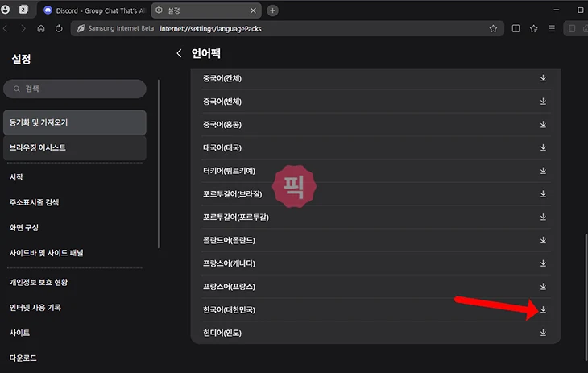Screen dimensions: 588x373
Task: Download the 힌디어(인도) language pack
Action: coord(543,333)
